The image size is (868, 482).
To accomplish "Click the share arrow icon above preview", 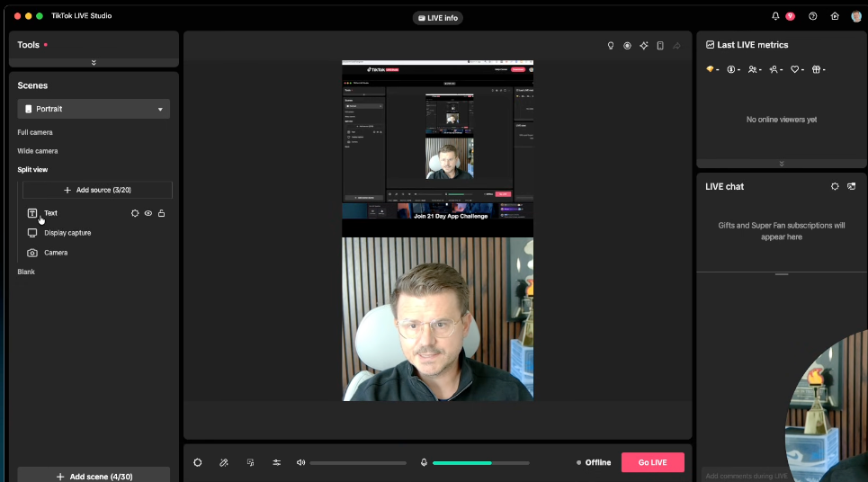I will (x=677, y=46).
